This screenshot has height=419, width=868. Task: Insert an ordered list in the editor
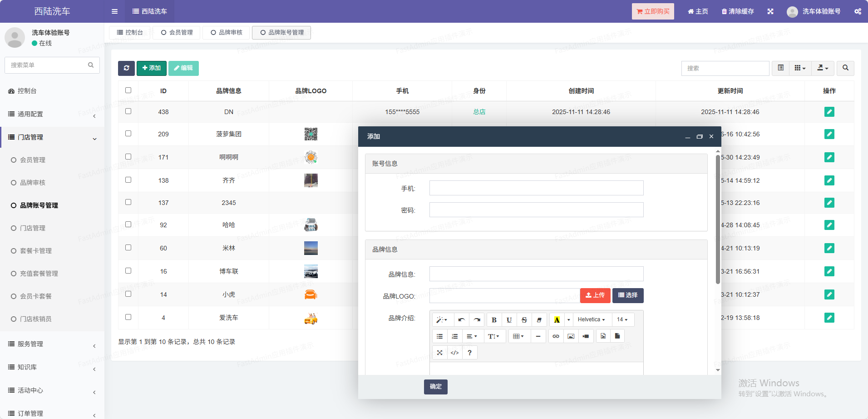coord(454,336)
